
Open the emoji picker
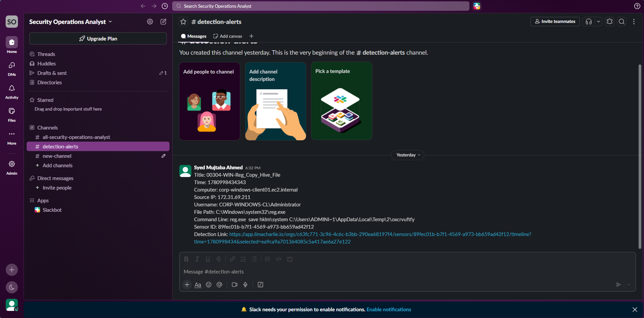(x=209, y=285)
